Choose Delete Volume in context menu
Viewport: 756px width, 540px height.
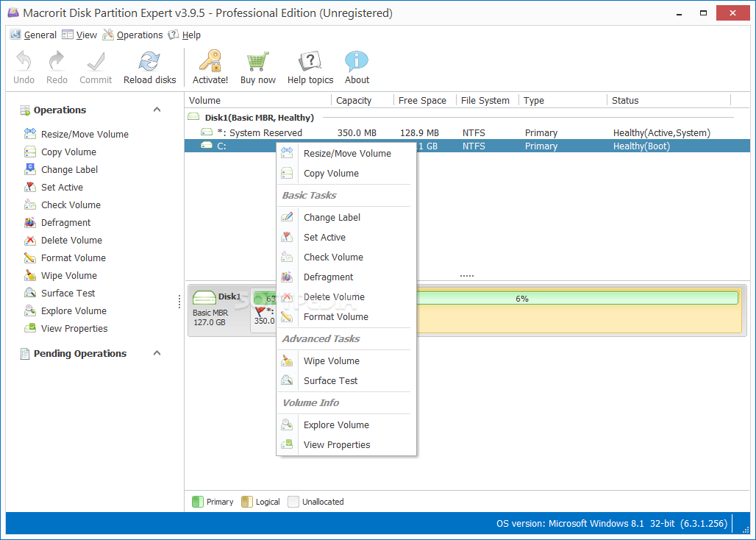[x=346, y=297]
